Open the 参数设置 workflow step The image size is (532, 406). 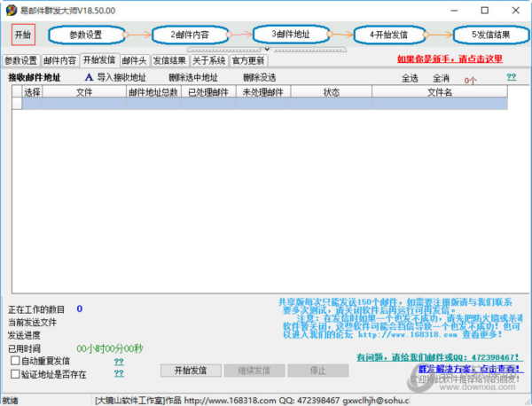pos(86,35)
